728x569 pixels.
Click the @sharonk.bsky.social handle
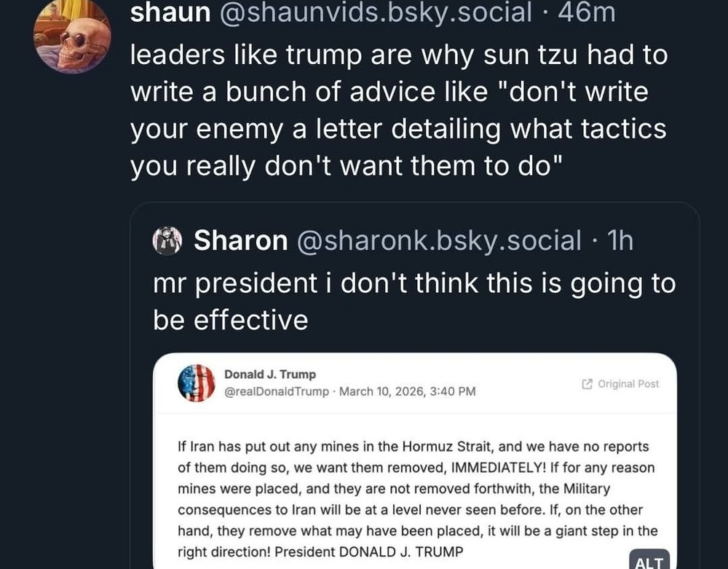[x=439, y=240]
